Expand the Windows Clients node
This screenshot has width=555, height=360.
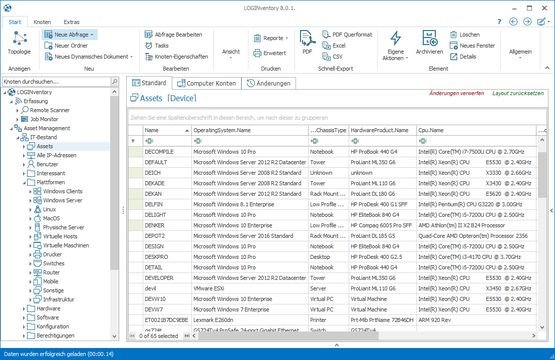30,191
